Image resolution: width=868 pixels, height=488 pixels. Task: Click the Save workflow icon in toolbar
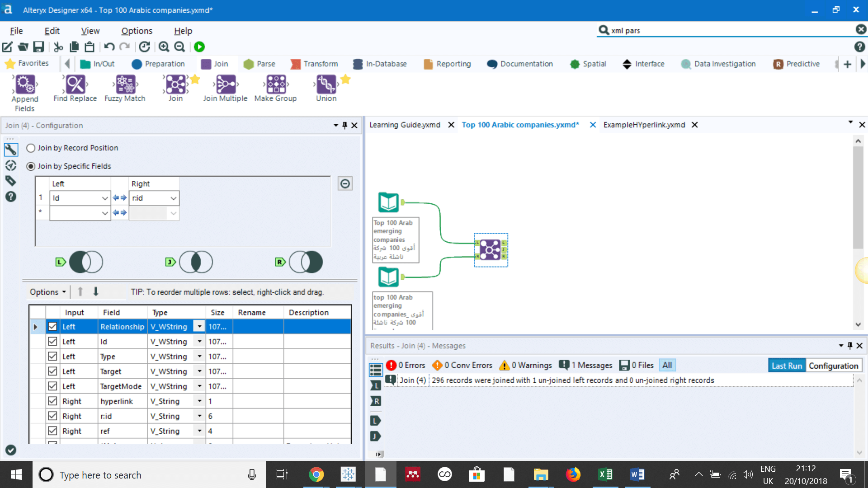[x=39, y=47]
